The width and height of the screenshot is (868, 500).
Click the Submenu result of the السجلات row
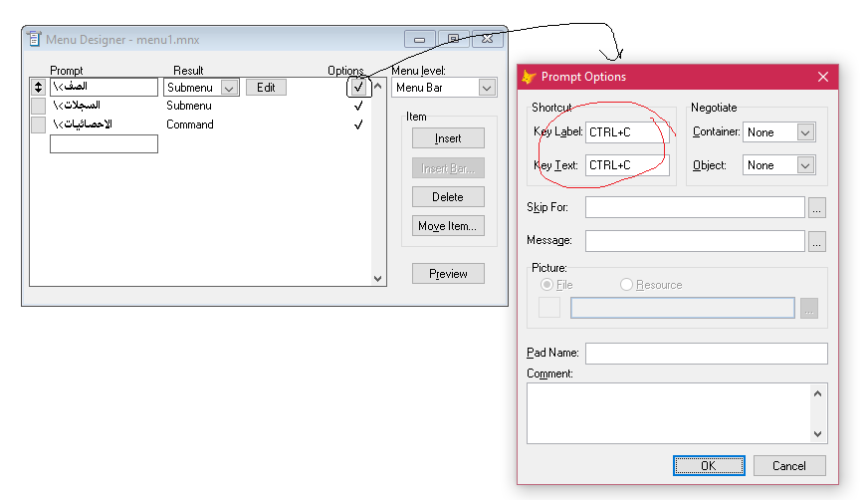(189, 106)
